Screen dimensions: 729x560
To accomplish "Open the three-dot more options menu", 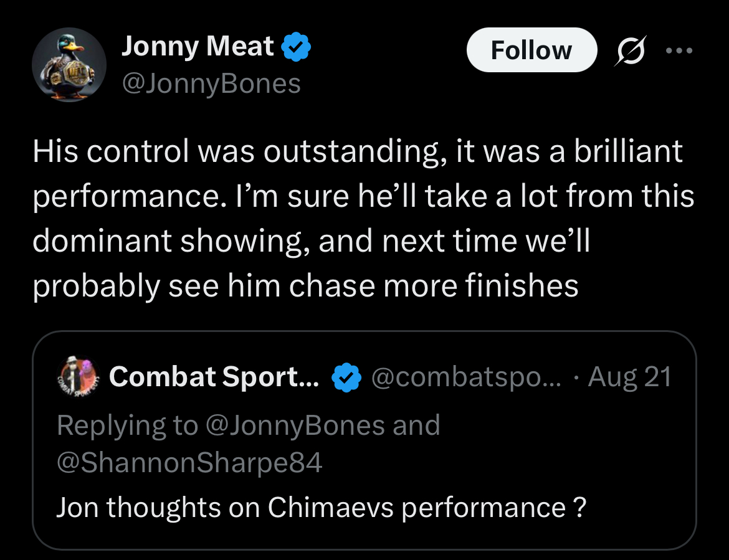I will 679,51.
